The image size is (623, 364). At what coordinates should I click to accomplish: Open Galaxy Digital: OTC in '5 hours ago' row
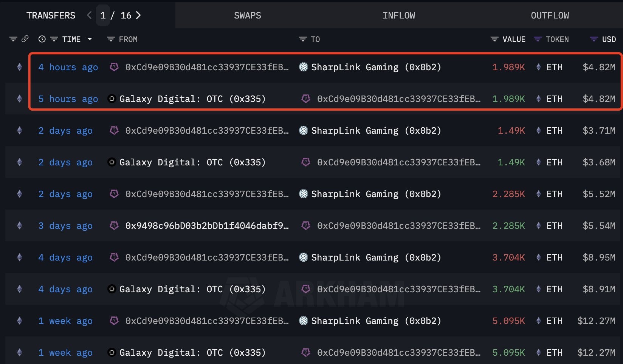coord(192,99)
